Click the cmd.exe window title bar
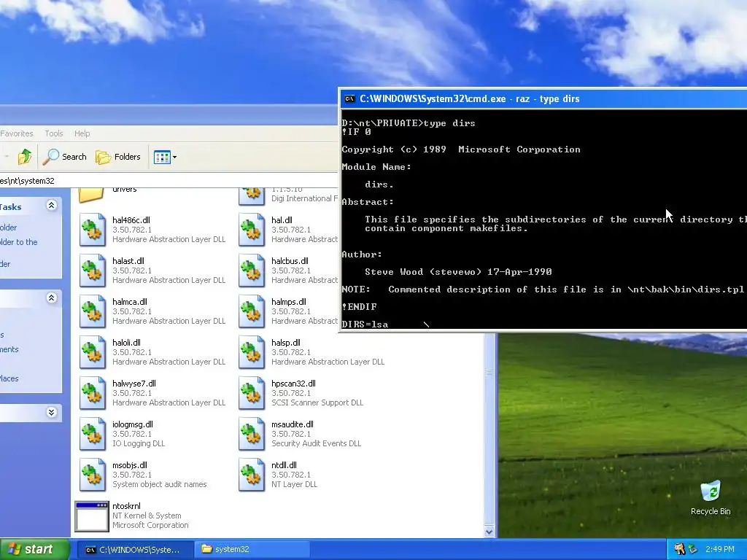747x560 pixels. click(x=543, y=98)
